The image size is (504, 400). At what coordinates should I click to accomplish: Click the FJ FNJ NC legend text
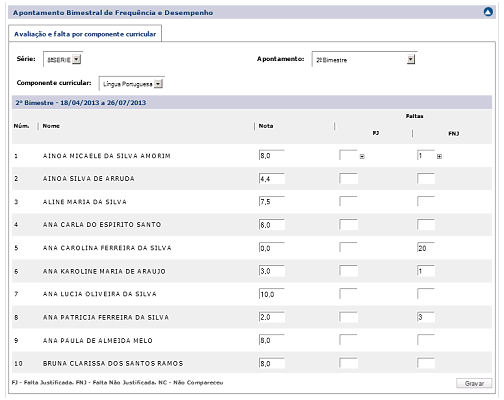point(117,382)
